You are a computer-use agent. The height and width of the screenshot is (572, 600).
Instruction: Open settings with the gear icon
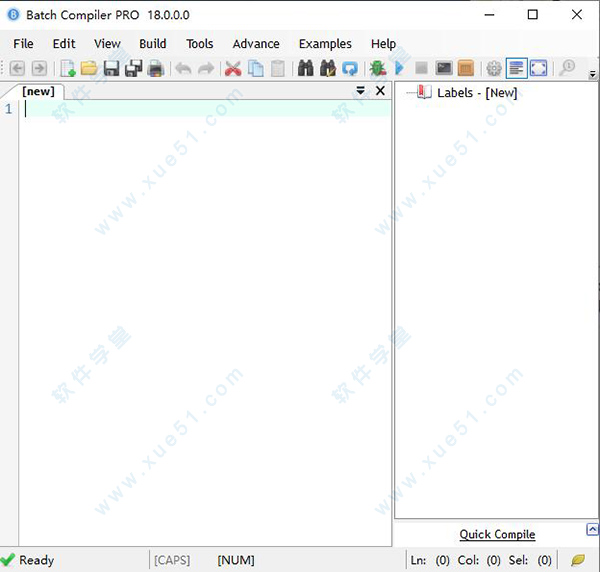(x=494, y=68)
